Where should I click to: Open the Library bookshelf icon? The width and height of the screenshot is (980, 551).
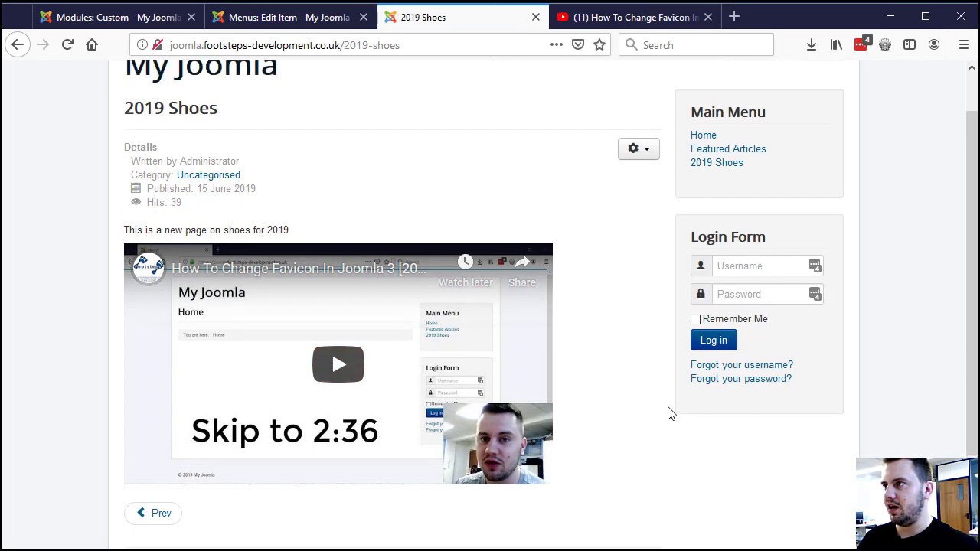836,45
